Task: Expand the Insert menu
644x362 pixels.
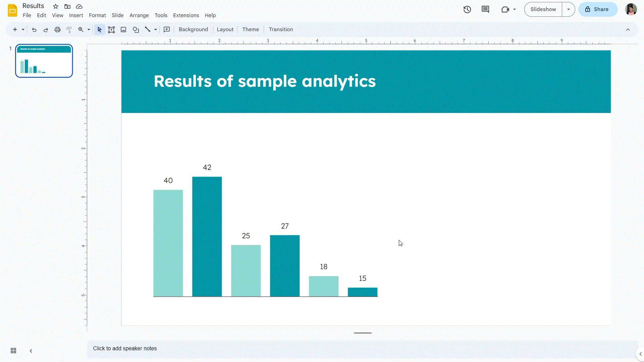Action: tap(75, 15)
